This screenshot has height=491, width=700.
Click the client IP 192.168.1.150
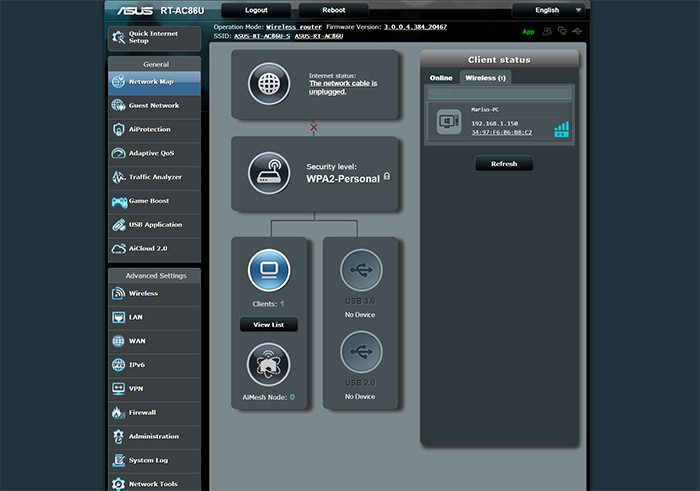(x=495, y=124)
